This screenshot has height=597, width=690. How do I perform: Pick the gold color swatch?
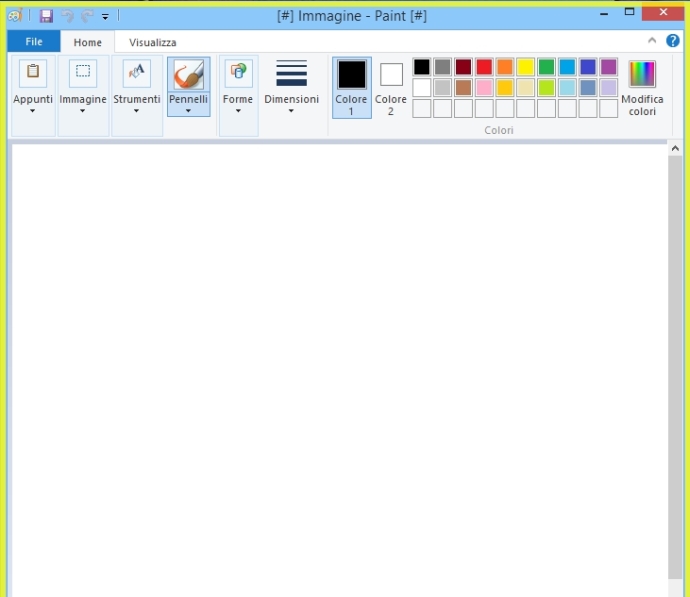pos(505,88)
